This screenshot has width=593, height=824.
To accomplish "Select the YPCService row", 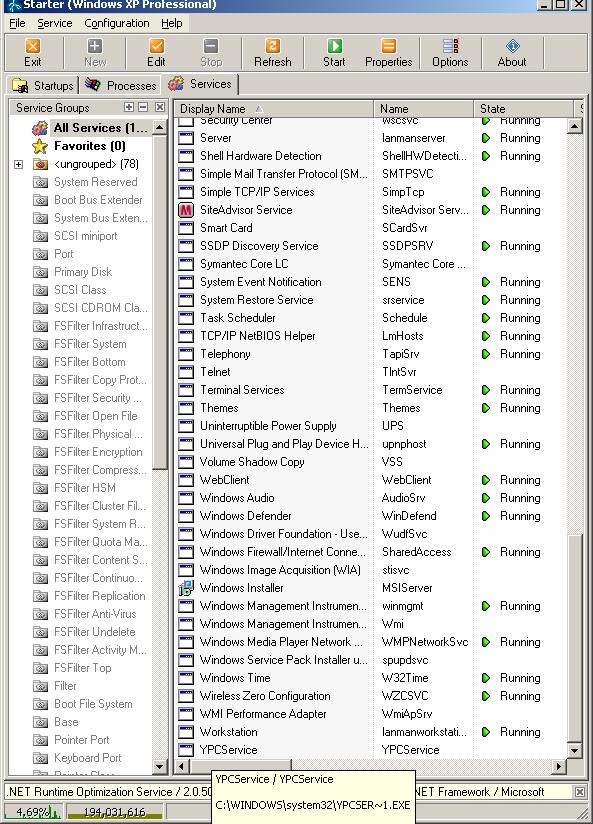I will (x=371, y=750).
